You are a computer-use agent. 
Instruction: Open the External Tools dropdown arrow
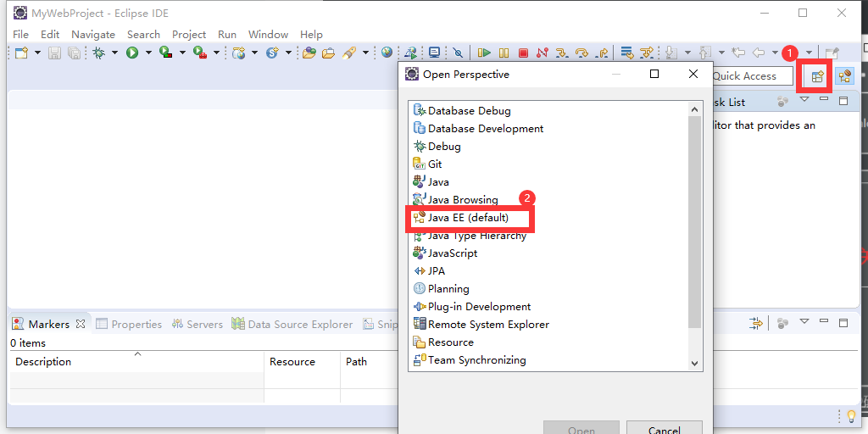click(216, 53)
